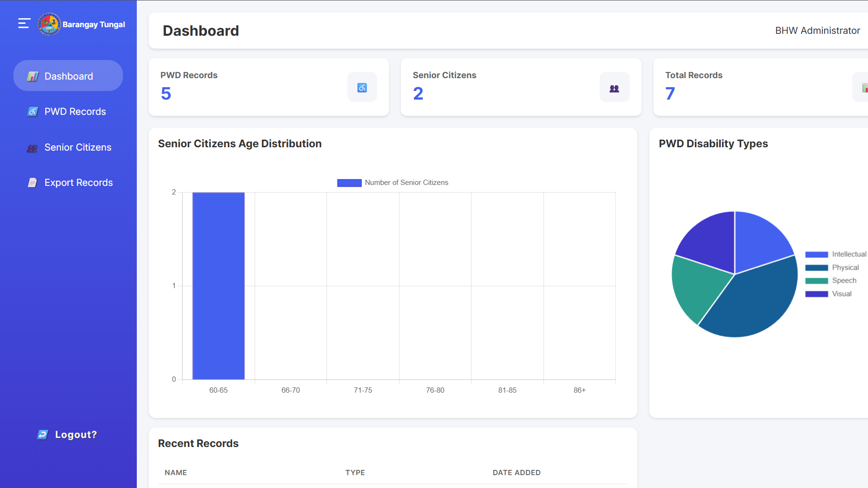
Task: Click the Barangay Tungal logo
Action: tap(49, 24)
